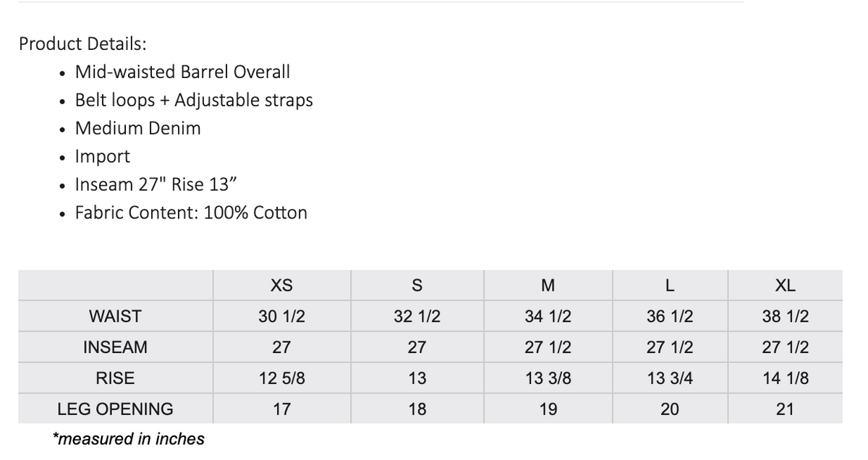Click the measured in inches footnote
Viewport: 868px width, 460px height.
129,438
